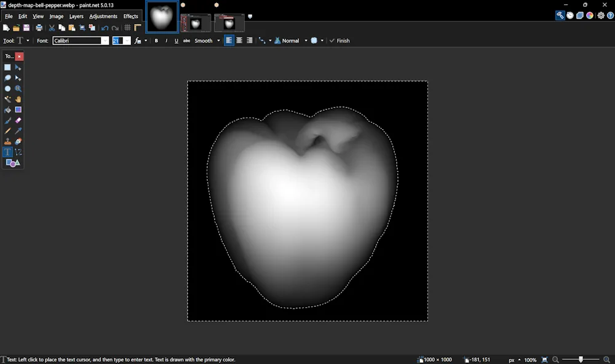
Task: Select the Ellipse Select tool
Action: (7, 89)
